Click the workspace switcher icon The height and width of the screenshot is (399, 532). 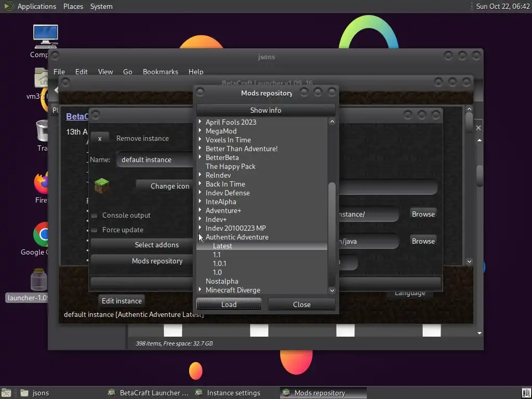[x=526, y=393]
